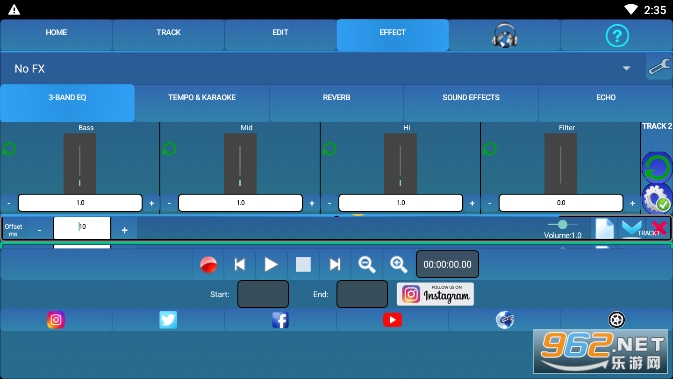Reset the Filter icon
Viewport: 673px width, 379px height.
click(490, 149)
